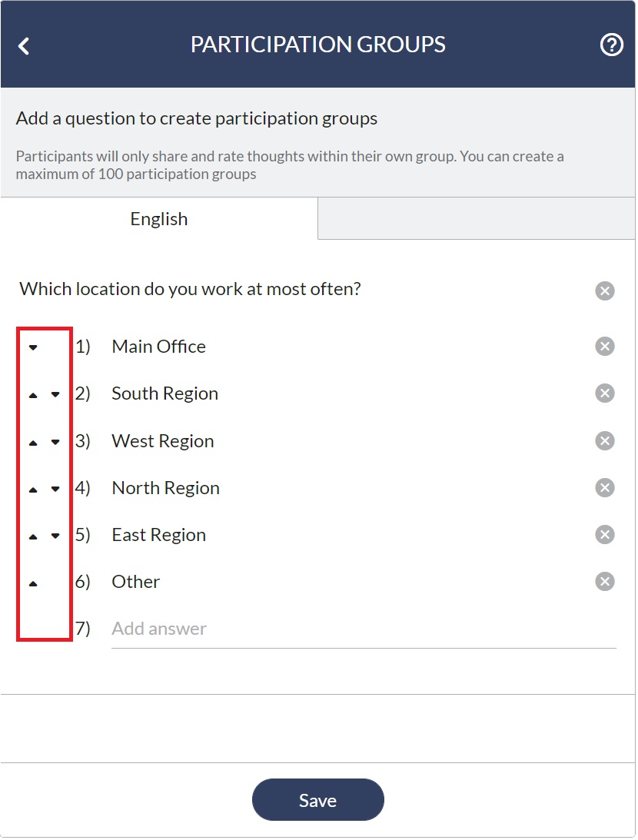Click the Add answer input field

(x=364, y=629)
